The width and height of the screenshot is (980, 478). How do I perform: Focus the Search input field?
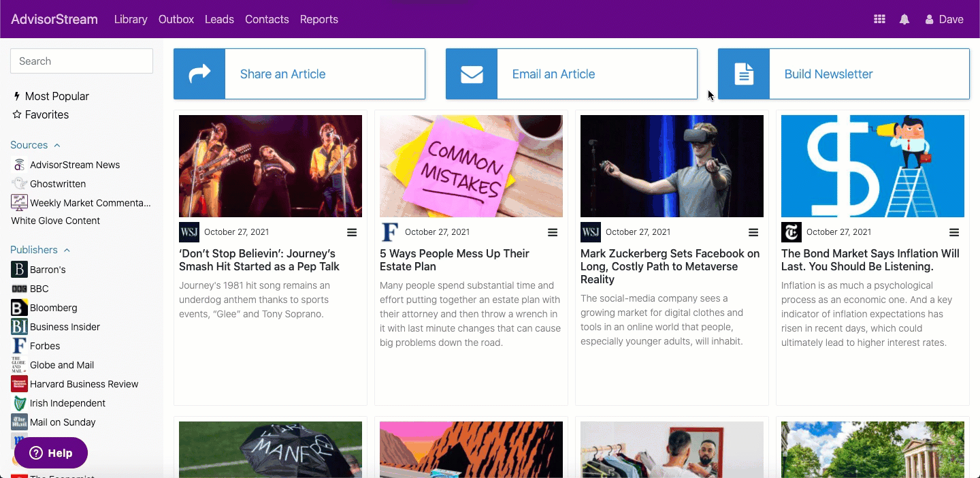(82, 61)
